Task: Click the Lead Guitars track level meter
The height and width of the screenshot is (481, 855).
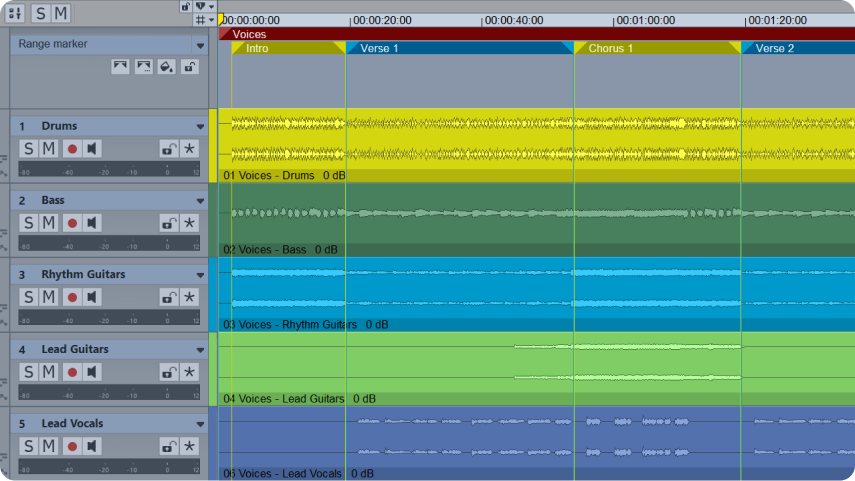Action: click(x=109, y=393)
